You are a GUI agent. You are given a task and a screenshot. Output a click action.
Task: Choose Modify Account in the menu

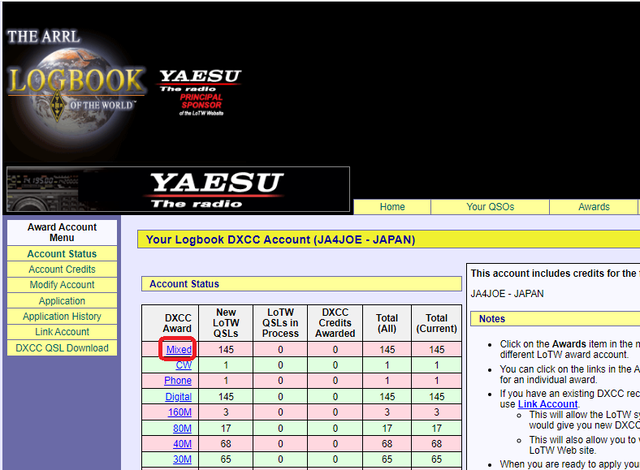(x=62, y=285)
